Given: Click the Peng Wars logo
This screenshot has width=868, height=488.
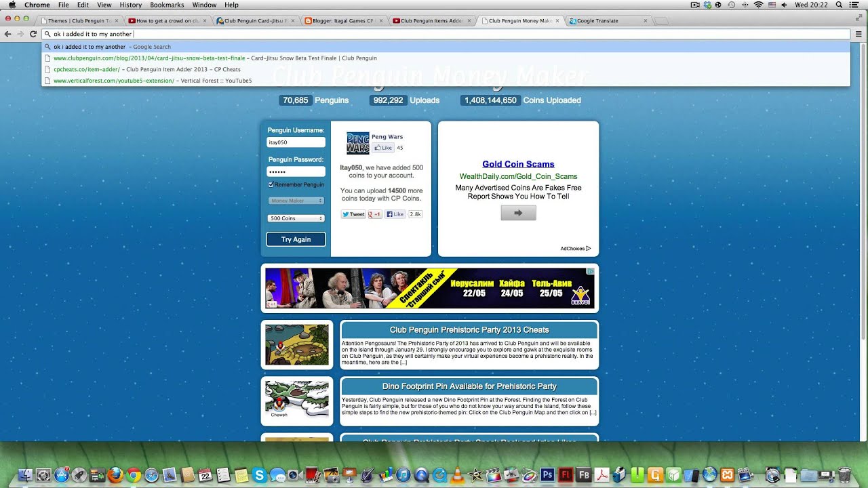Looking at the screenshot, I should pyautogui.click(x=358, y=143).
